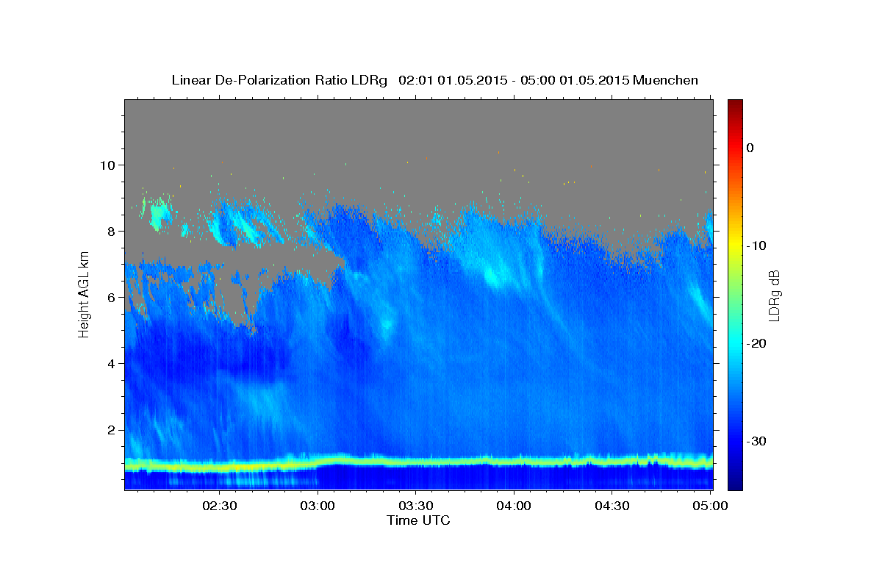Viewport: 882px width, 588px height.
Task: Click the 'Time UTC' axis title
Action: [x=418, y=520]
